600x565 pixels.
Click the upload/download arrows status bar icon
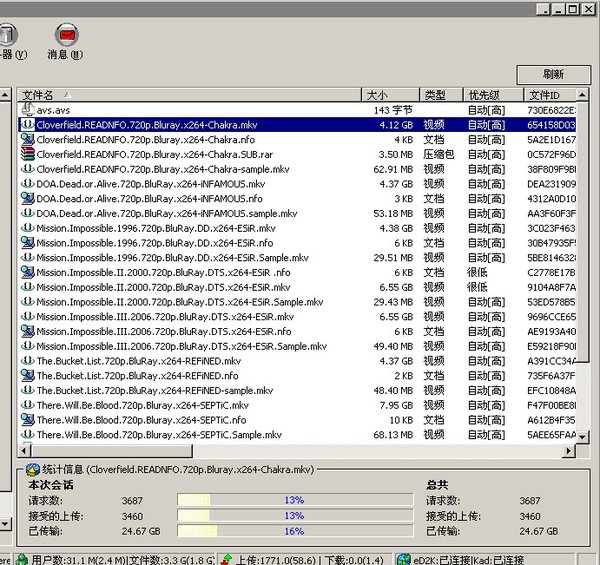[x=227, y=560]
